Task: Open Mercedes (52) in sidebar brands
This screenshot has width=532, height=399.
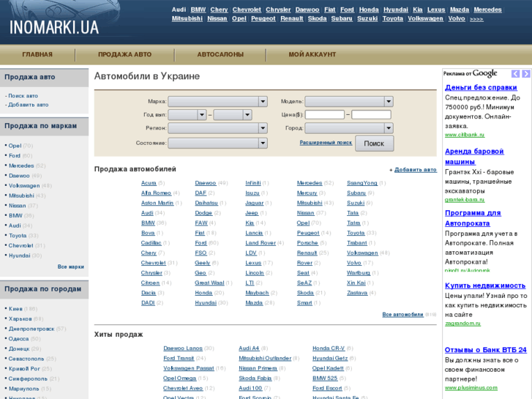Action: point(21,165)
